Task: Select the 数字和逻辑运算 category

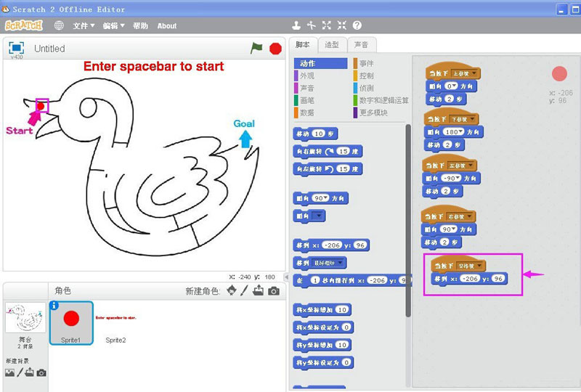Action: [381, 100]
